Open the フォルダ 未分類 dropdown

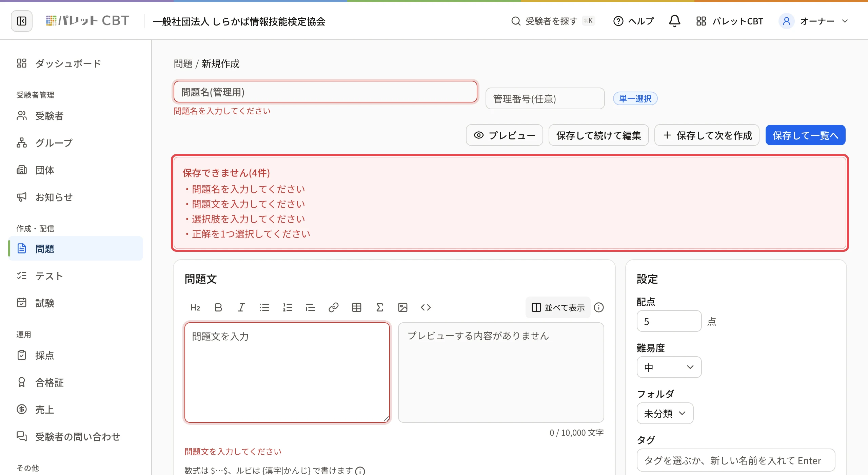665,413
